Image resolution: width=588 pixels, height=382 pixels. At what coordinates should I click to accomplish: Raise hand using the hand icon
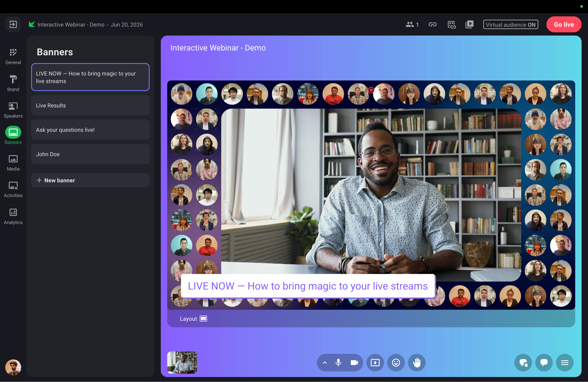[x=417, y=363]
